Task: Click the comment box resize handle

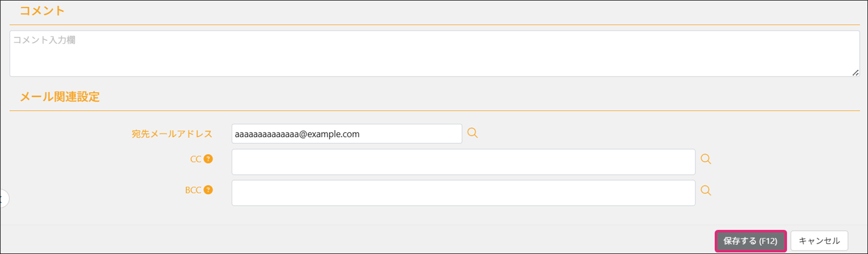Action: tap(855, 73)
